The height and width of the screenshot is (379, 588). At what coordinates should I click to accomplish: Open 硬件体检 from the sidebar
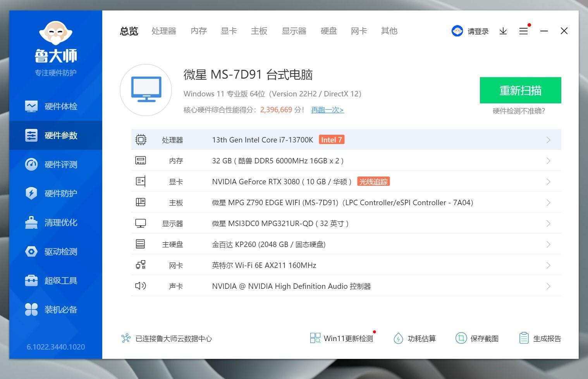pos(56,106)
